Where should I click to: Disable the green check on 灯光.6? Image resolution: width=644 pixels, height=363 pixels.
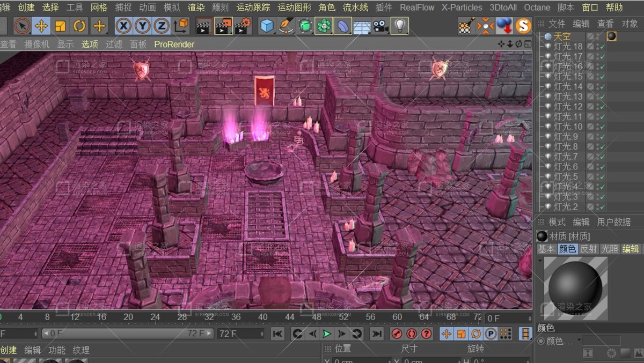point(603,167)
